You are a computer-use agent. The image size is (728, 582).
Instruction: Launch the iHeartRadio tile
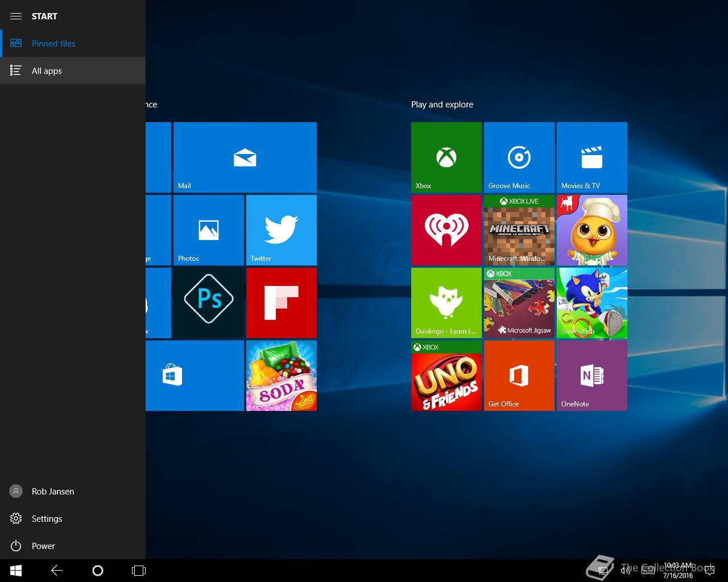click(446, 230)
